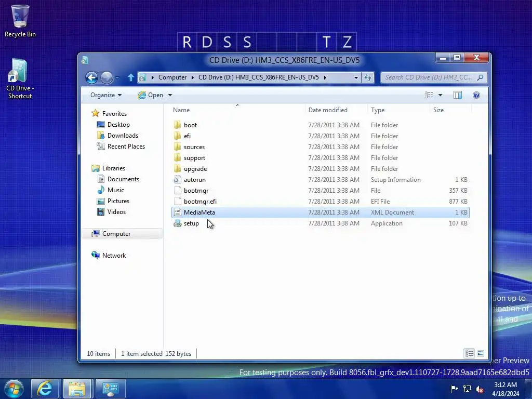Click the Control Panel taskbar button
This screenshot has height=399, width=532.
click(110, 389)
